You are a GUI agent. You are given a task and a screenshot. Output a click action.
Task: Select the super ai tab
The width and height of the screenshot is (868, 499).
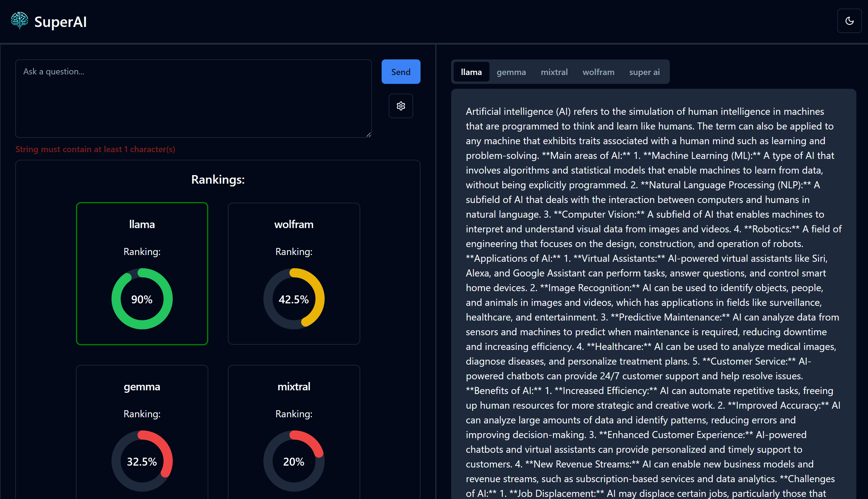coord(644,72)
